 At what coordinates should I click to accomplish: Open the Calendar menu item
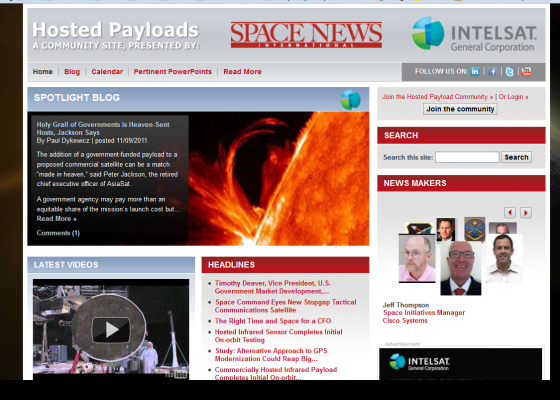(107, 71)
